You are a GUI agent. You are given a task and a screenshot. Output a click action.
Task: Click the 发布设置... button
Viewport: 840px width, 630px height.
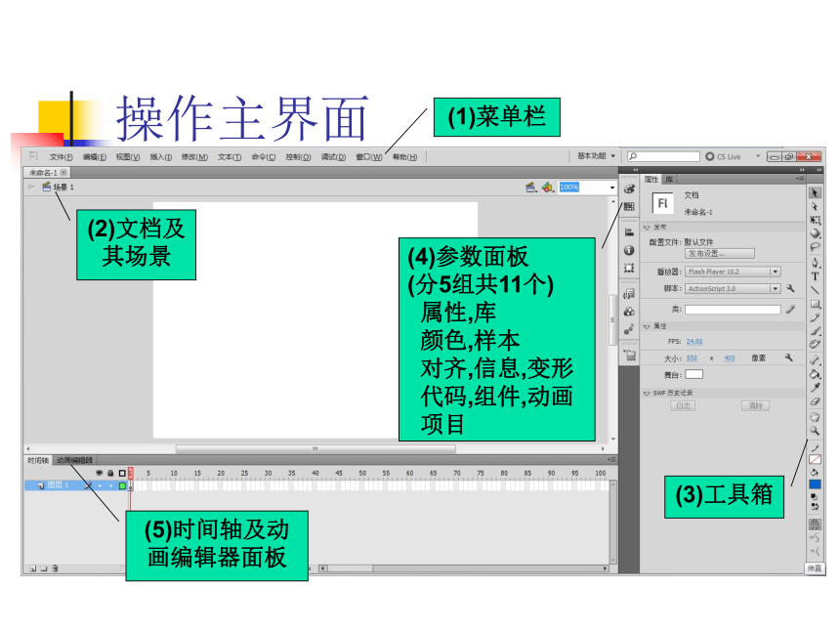pos(720,253)
